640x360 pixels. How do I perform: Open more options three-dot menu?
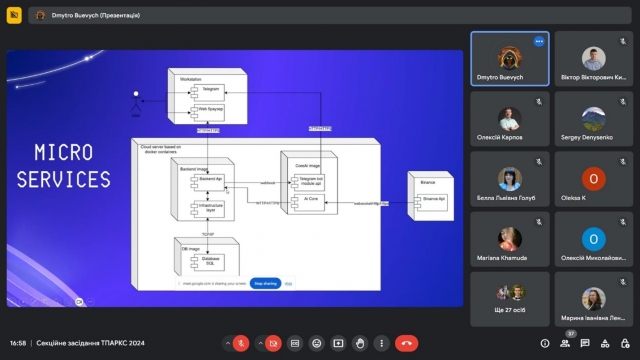(x=382, y=344)
